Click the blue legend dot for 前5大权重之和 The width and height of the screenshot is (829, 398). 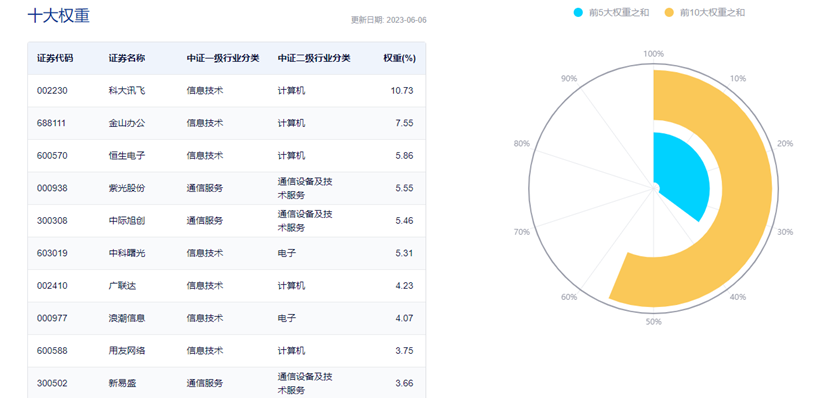tap(578, 13)
